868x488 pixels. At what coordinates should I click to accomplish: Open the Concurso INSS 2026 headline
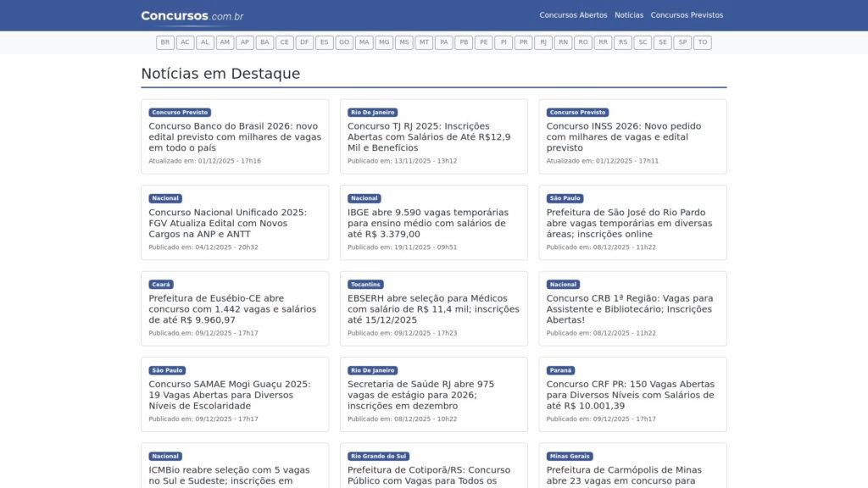(624, 136)
